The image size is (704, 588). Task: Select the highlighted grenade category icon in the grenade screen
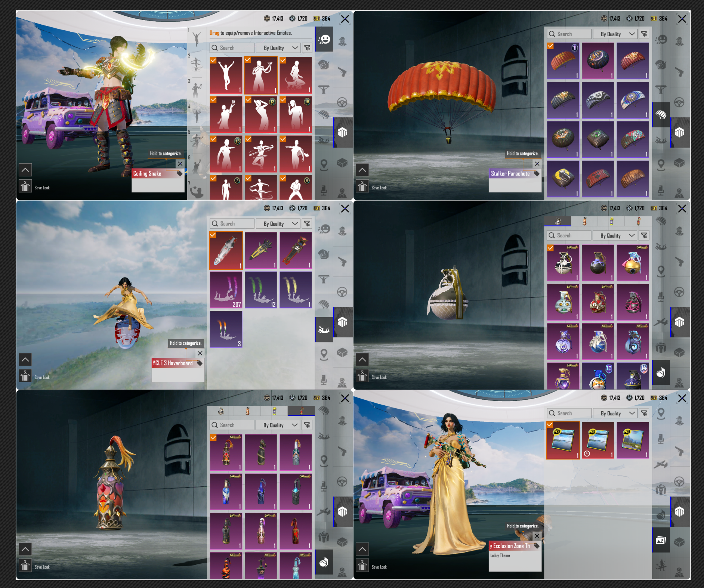(x=661, y=372)
